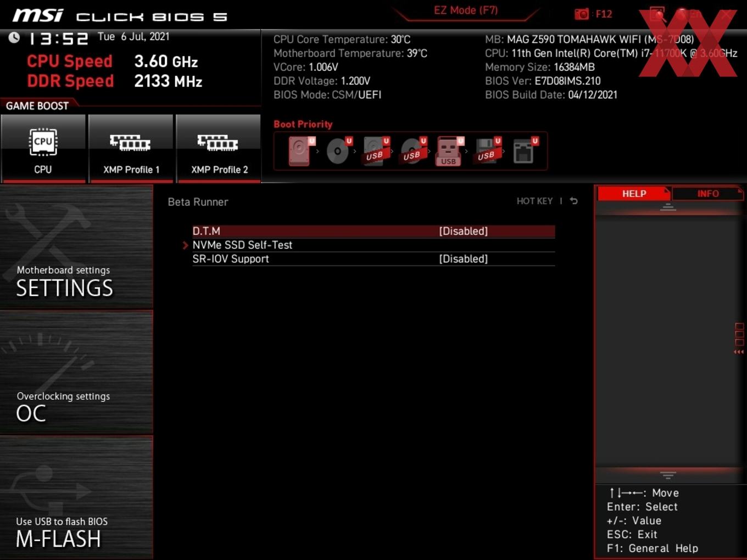Open M-FLASH to flash BIOS via USB
747x560 pixels.
76,497
